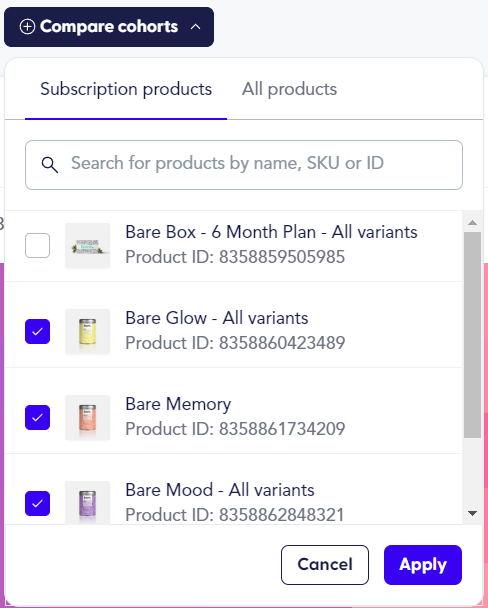Switch to the All products tab
488x608 pixels.
pyautogui.click(x=289, y=89)
